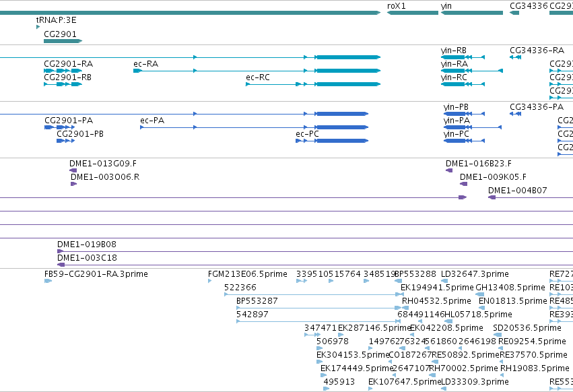Select the yin gene feature bar

tap(472, 13)
